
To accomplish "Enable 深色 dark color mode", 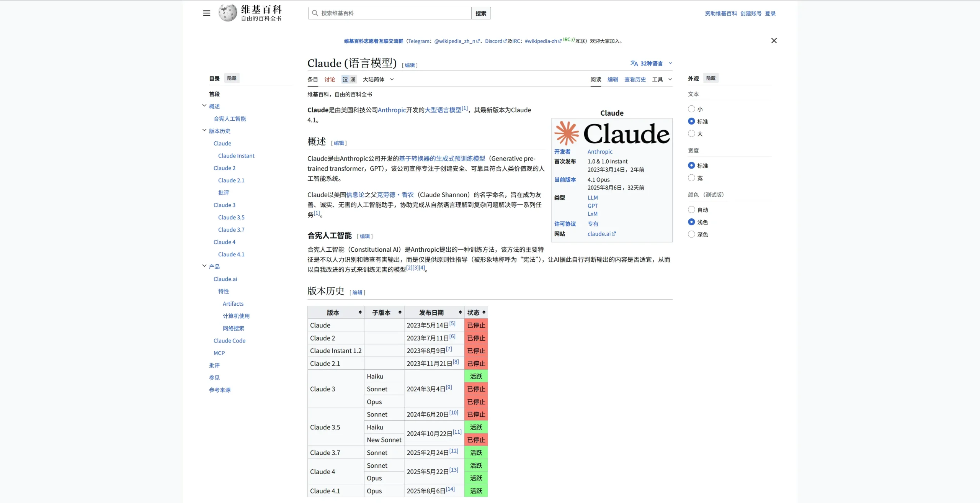I will (x=691, y=234).
